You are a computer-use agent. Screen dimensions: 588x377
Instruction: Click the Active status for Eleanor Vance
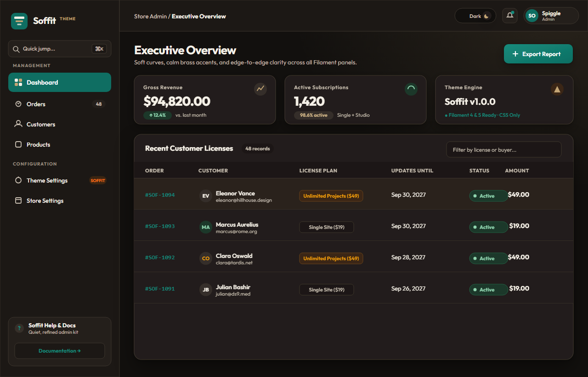(x=488, y=196)
